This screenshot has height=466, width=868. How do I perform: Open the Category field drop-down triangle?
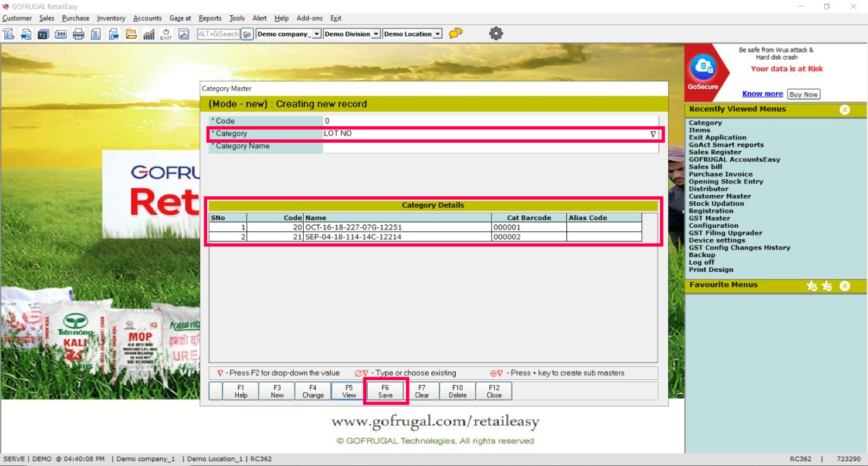[653, 134]
